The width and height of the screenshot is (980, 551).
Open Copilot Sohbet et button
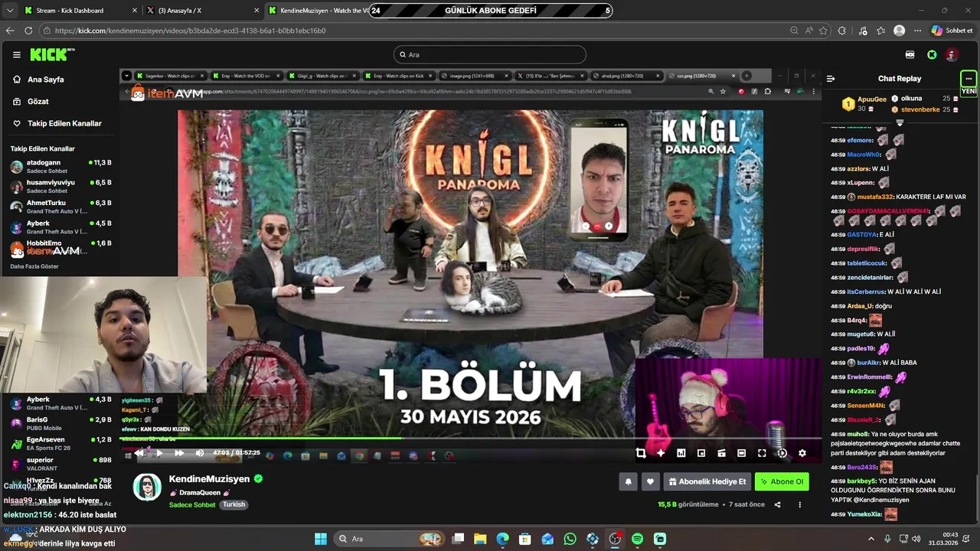952,31
